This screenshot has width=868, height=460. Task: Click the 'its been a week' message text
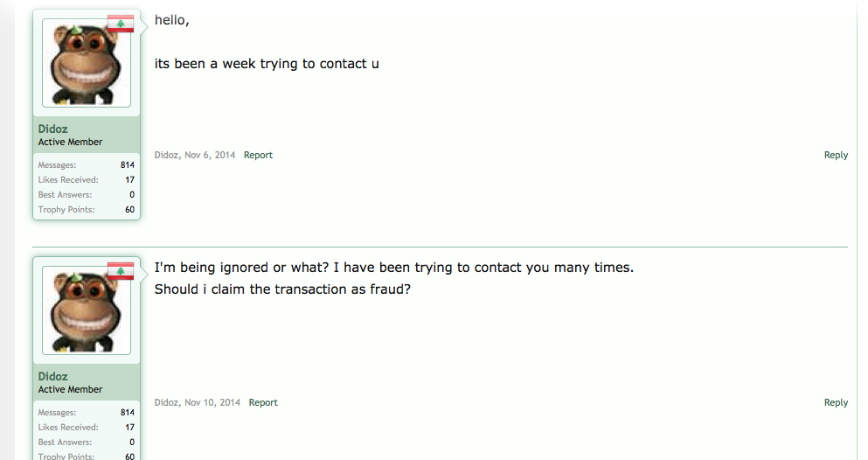[267, 64]
